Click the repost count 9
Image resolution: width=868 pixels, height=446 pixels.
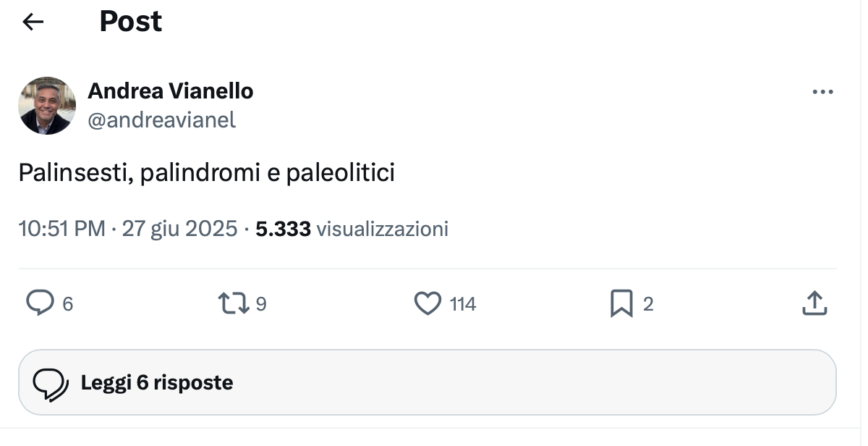(x=261, y=304)
